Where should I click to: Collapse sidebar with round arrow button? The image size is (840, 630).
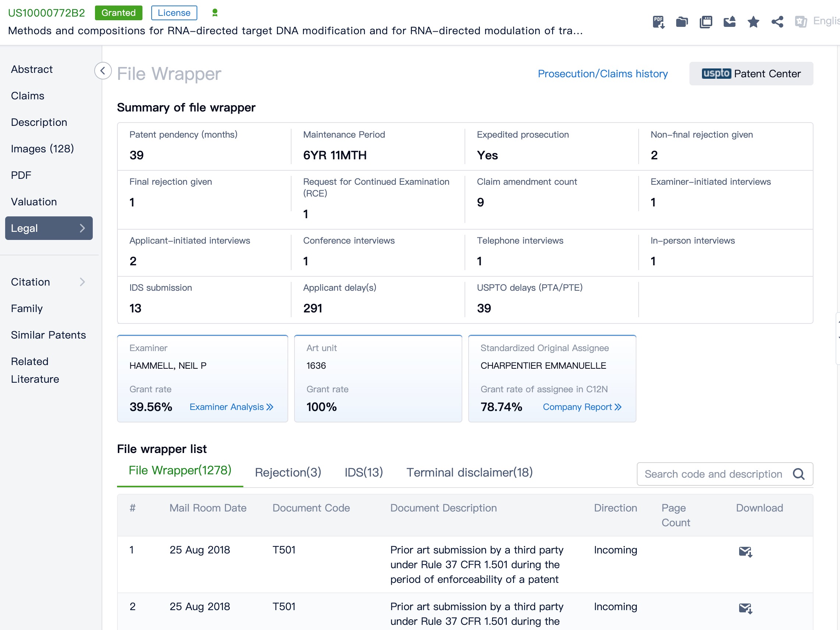coord(103,71)
